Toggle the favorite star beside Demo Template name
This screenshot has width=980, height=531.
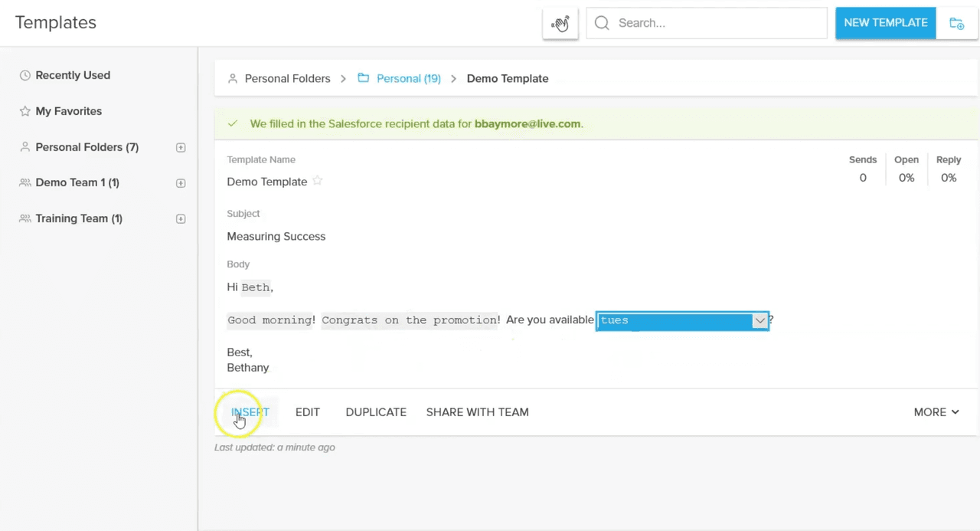(317, 182)
